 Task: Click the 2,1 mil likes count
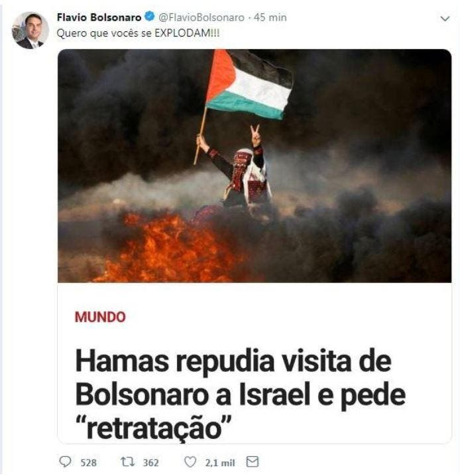220,463
